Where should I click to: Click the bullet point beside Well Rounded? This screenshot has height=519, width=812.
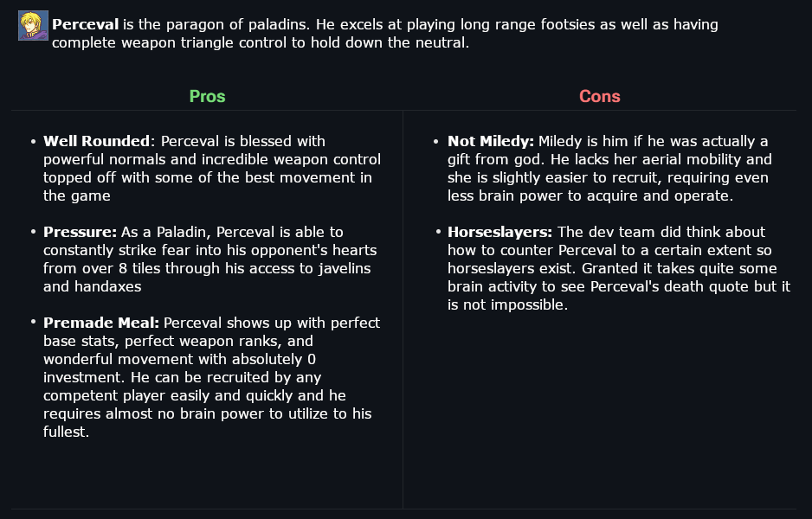point(33,142)
